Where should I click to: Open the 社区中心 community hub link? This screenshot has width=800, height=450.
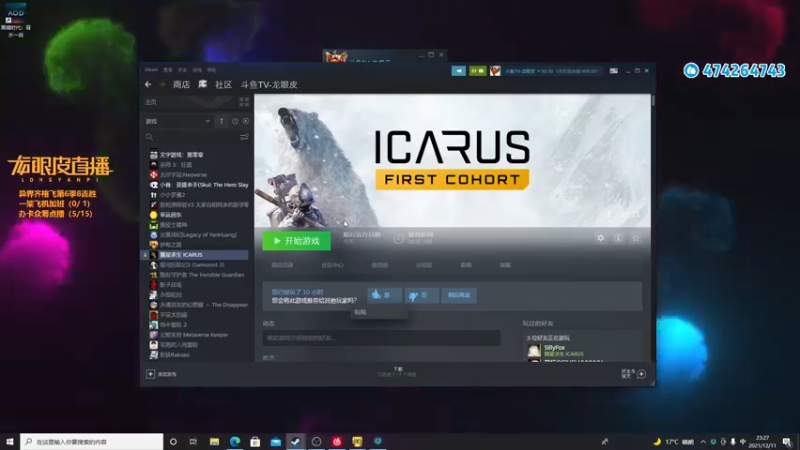[332, 265]
